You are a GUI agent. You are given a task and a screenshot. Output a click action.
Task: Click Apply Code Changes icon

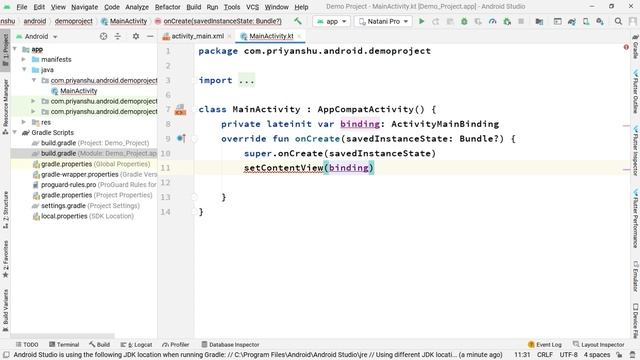point(450,21)
